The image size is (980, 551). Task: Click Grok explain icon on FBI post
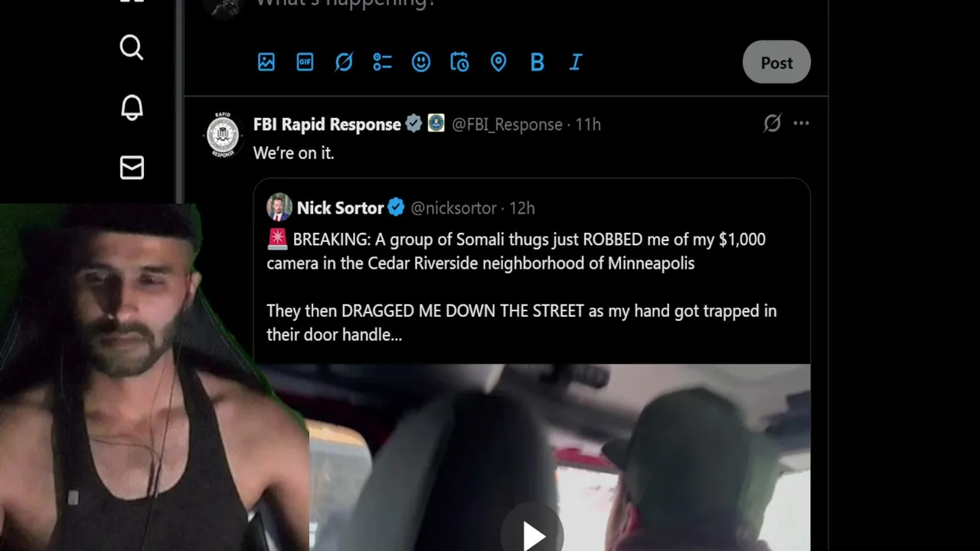click(x=772, y=123)
